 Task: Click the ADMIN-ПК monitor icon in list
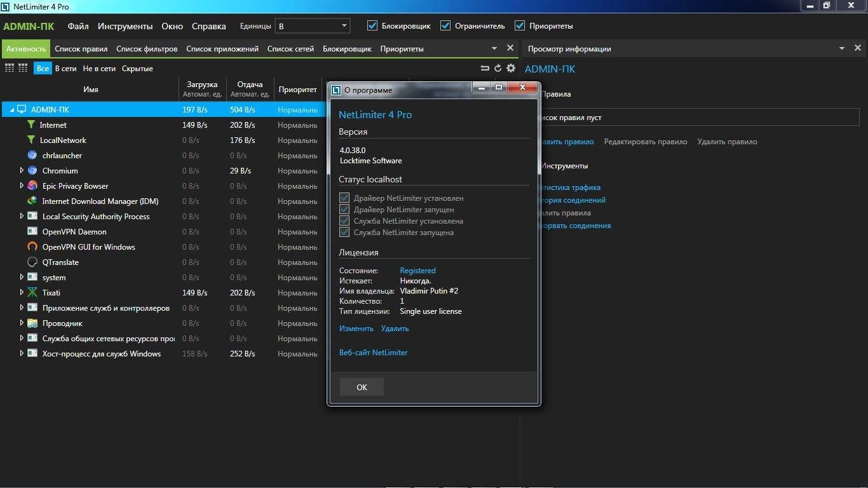point(22,109)
